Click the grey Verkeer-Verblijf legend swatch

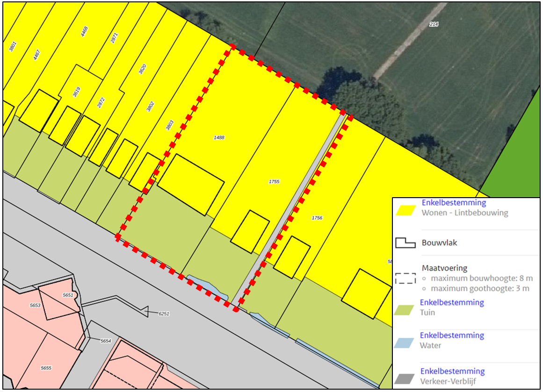coord(405,378)
